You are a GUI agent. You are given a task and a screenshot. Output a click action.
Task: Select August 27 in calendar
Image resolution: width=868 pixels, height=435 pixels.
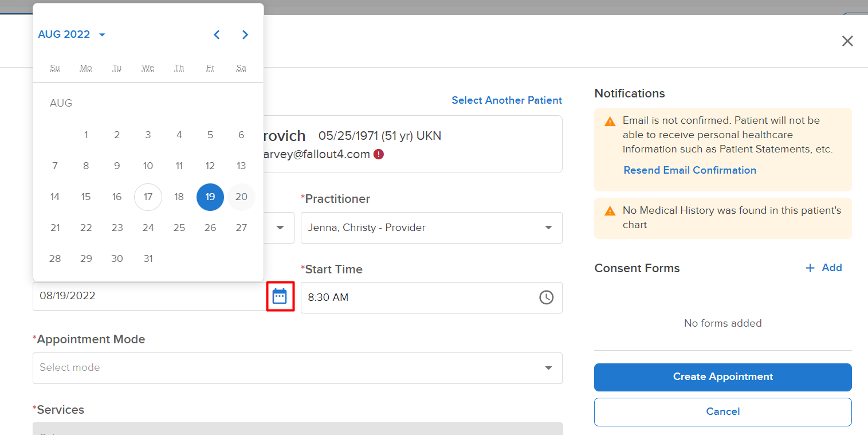241,228
